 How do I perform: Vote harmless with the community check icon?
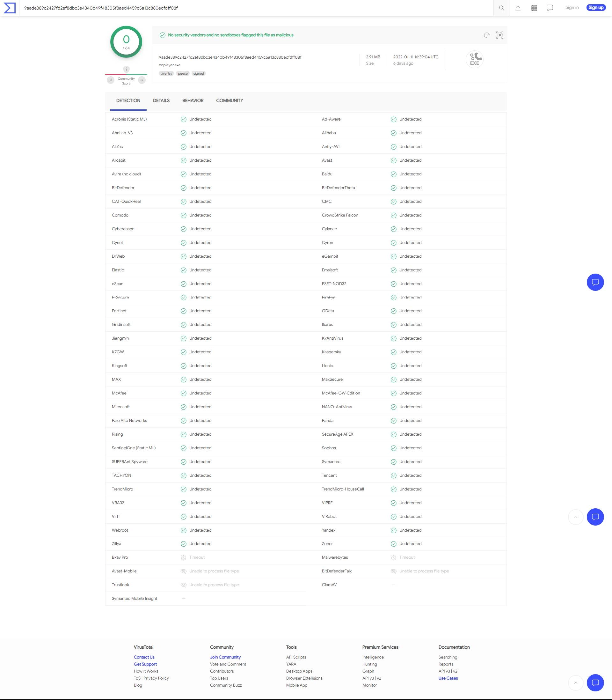pyautogui.click(x=142, y=80)
